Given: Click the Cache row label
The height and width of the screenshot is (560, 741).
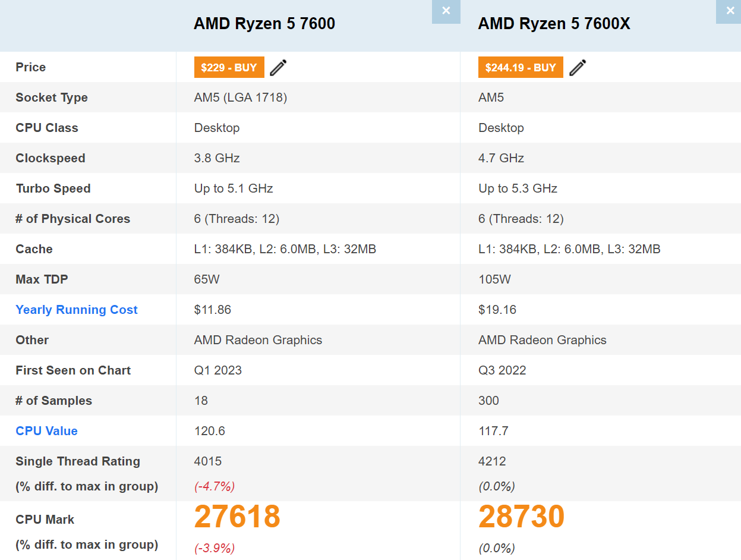Looking at the screenshot, I should click(34, 249).
